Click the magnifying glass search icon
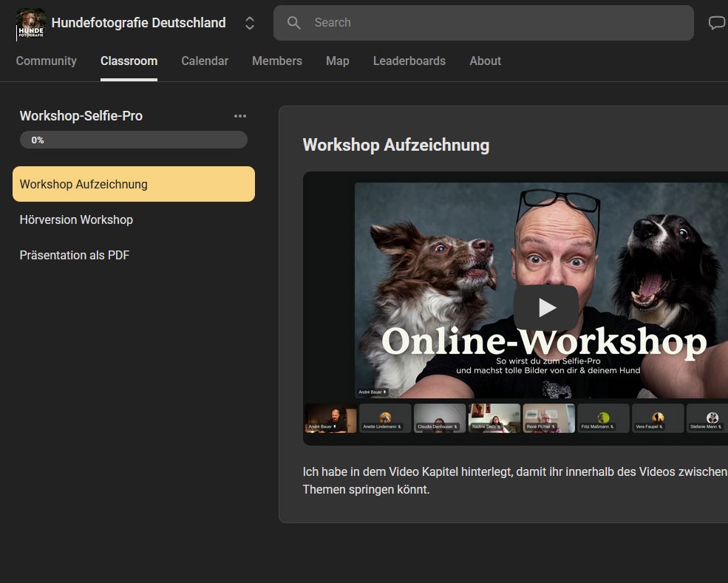Screen dimensions: 728x583 tap(294, 23)
